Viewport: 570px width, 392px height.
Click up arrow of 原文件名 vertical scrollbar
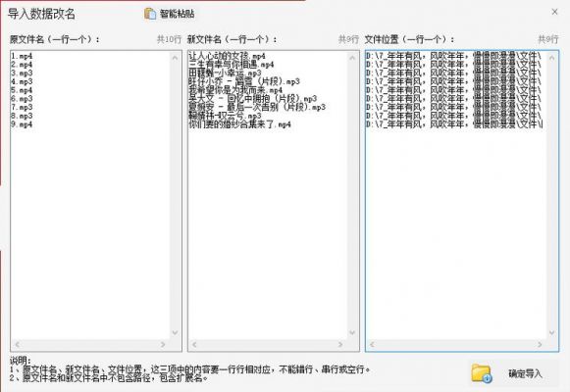[175, 58]
